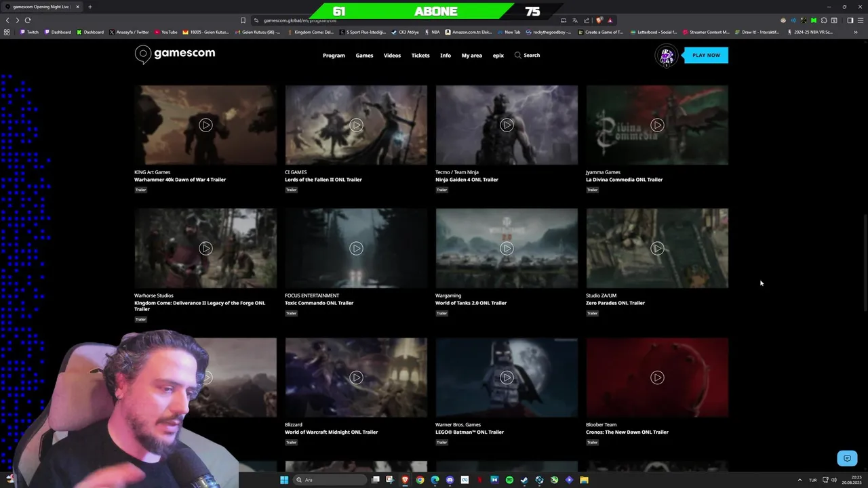This screenshot has height=488, width=868.
Task: Open the Twitch bookmark
Action: [29, 32]
